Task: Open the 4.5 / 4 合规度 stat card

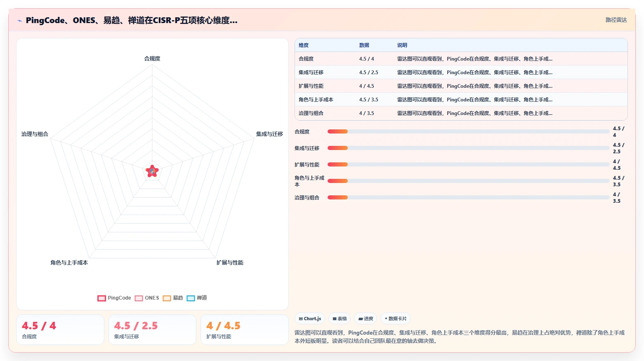Action: [x=60, y=330]
